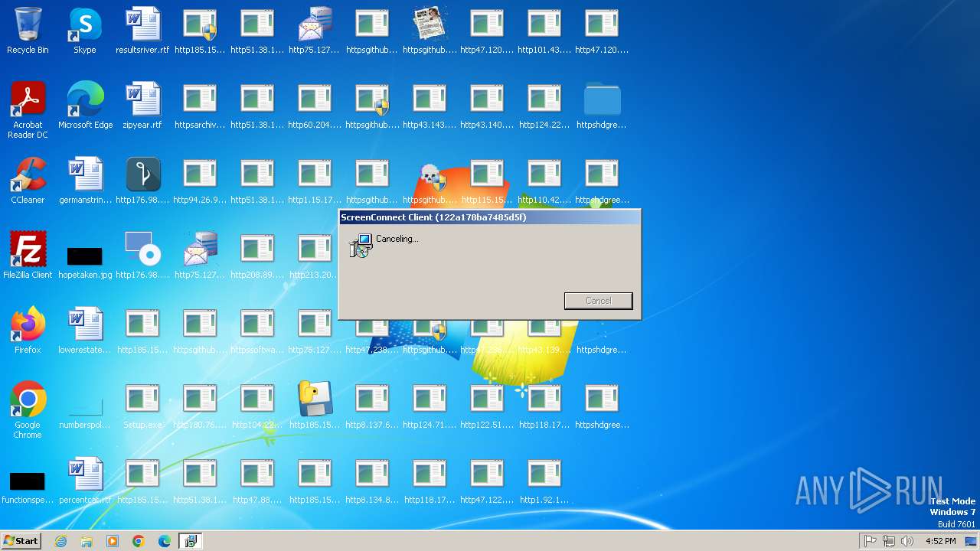Screen dimensions: 980x551
Task: Select percentcat.rtf document icon
Action: 85,481
